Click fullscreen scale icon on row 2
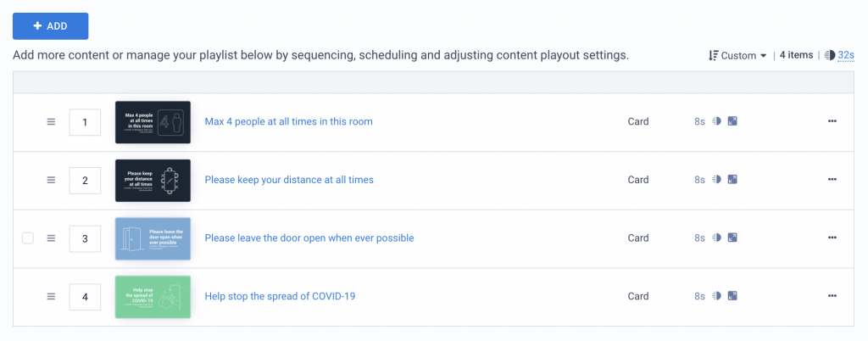The width and height of the screenshot is (868, 341). pyautogui.click(x=732, y=180)
